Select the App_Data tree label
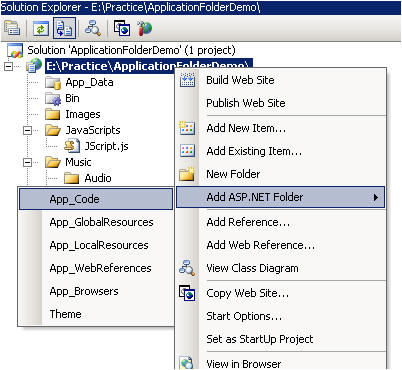The image size is (402, 370). [89, 83]
